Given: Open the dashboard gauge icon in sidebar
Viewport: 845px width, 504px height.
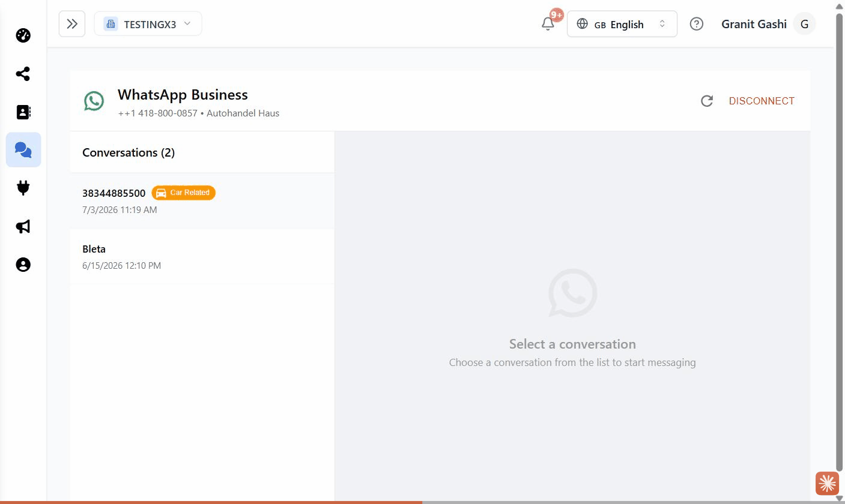Looking at the screenshot, I should (x=23, y=35).
